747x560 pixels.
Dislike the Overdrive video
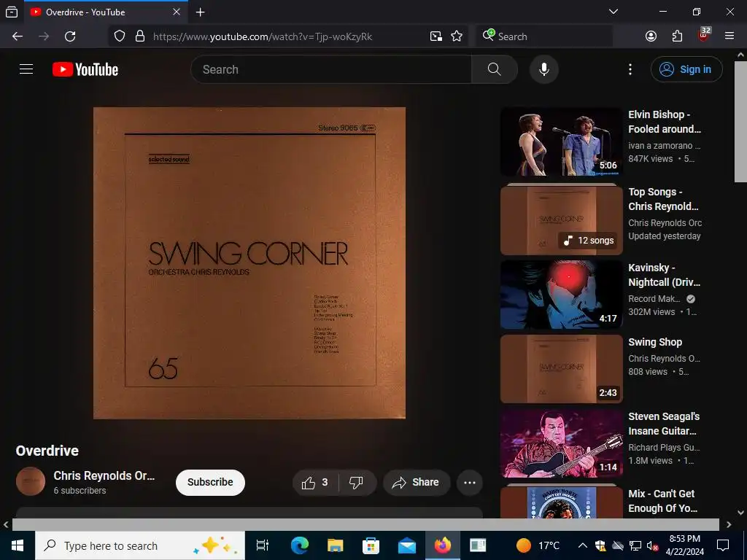[356, 483]
